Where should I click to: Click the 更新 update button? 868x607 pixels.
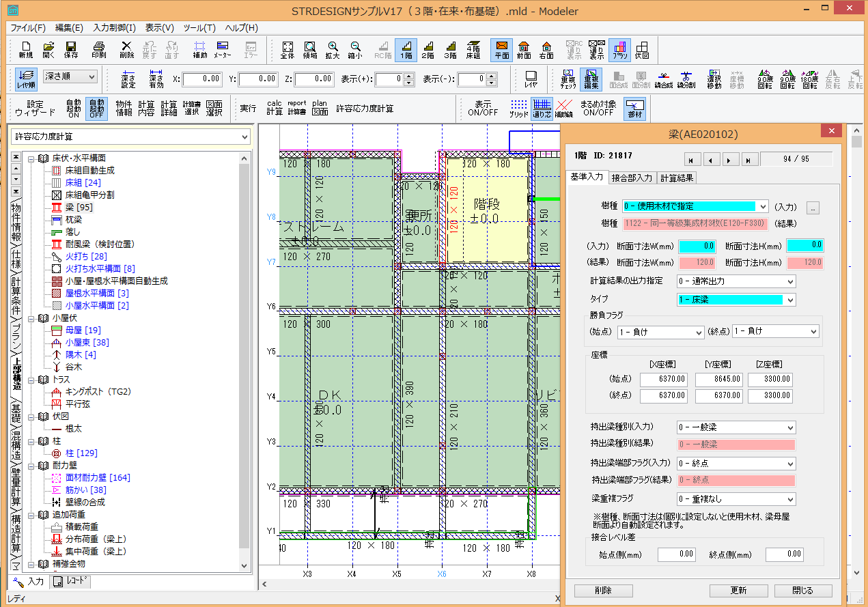pyautogui.click(x=738, y=591)
